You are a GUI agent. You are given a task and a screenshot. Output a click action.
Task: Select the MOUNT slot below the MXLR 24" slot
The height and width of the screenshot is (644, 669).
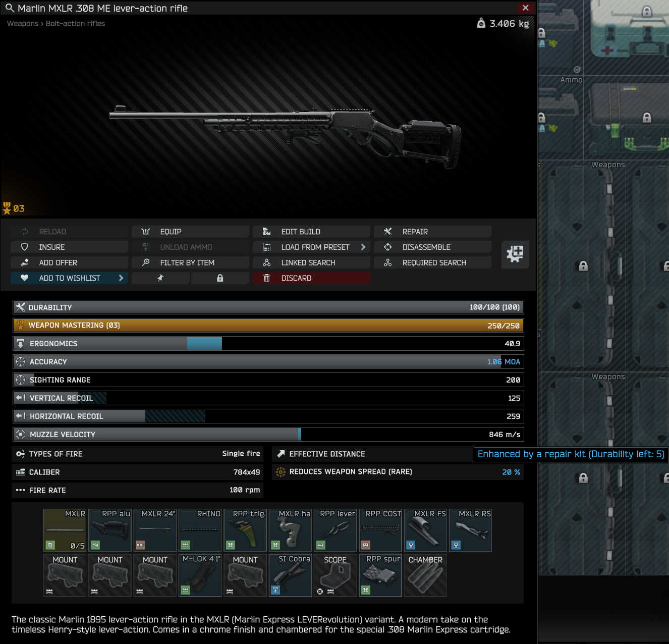tap(155, 575)
